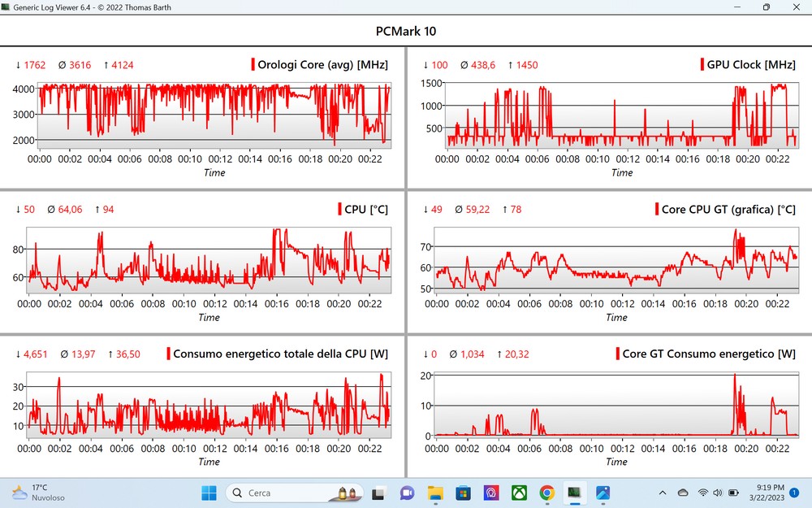Open File Explorer from the taskbar

coord(435,493)
